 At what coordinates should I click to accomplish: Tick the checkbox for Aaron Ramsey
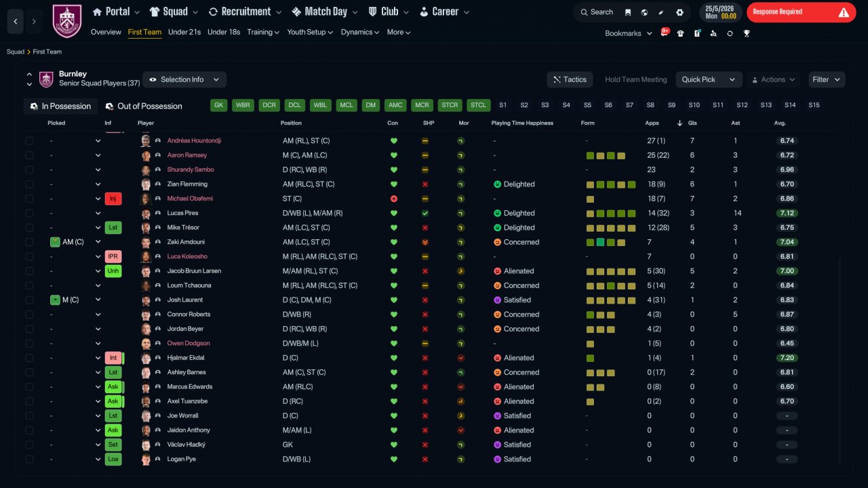click(29, 155)
